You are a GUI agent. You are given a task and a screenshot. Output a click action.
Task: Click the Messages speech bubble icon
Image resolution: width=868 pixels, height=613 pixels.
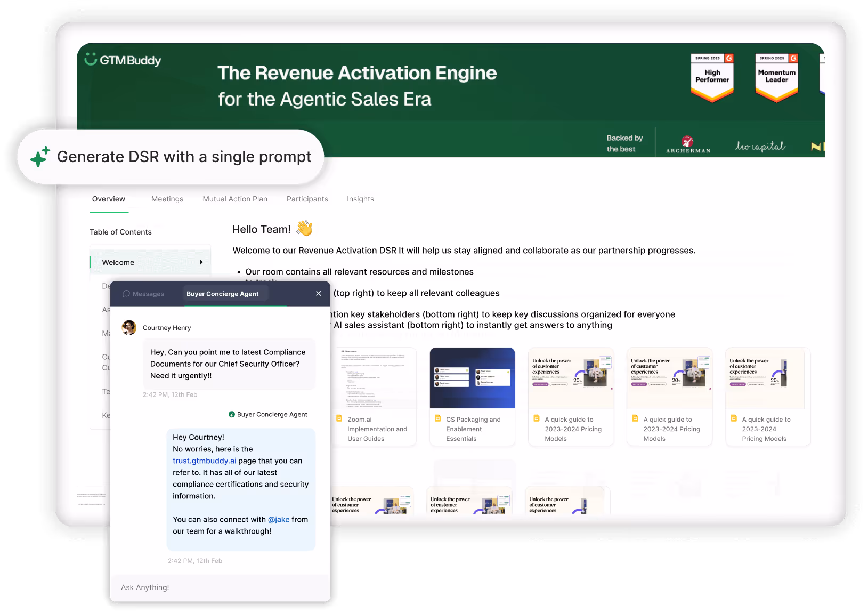pos(126,294)
